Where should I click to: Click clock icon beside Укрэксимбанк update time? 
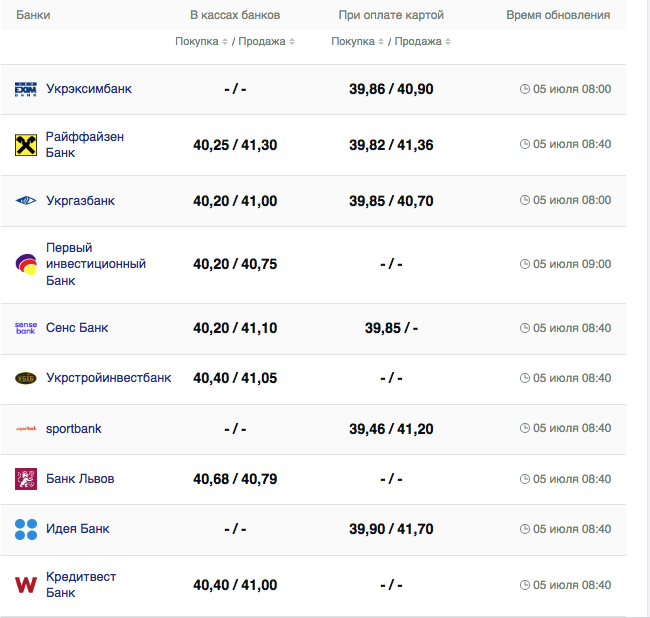(525, 89)
